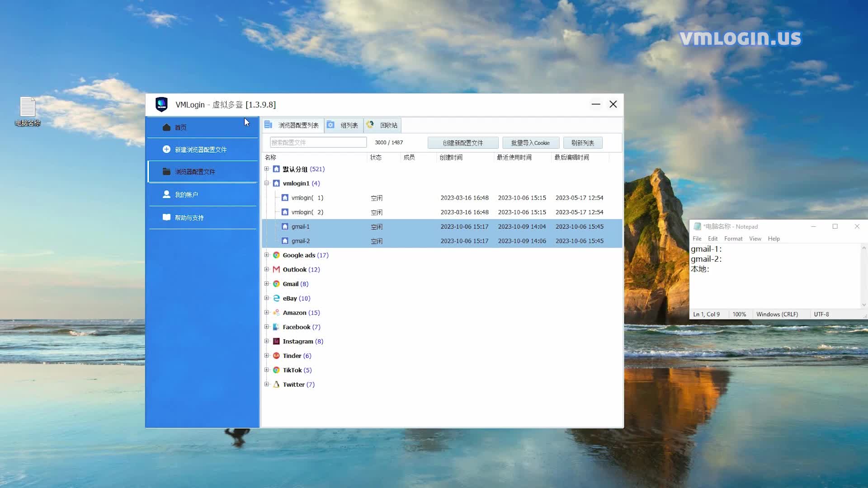Viewport: 868px width, 488px height.
Task: Click the gmail-2 profile icon
Action: [x=285, y=241]
